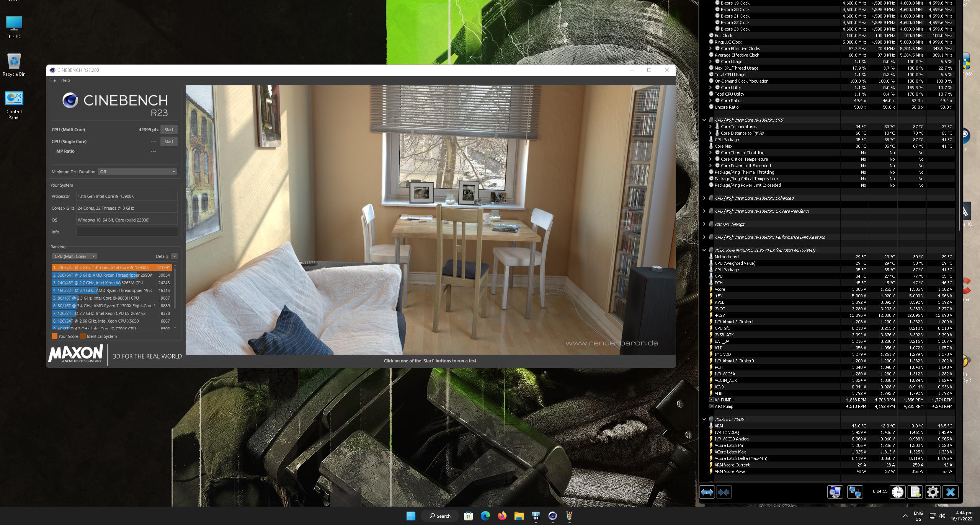
Task: Expand Core Effective Clocks row
Action: point(710,49)
